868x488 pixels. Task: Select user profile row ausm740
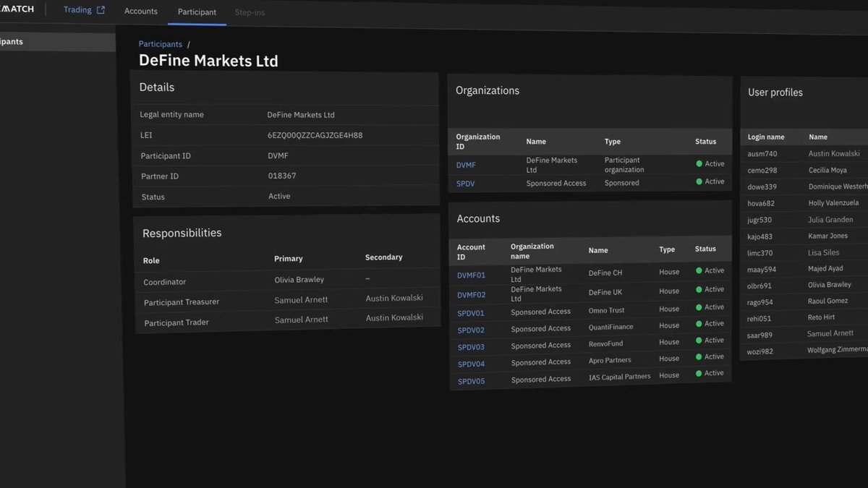point(804,153)
